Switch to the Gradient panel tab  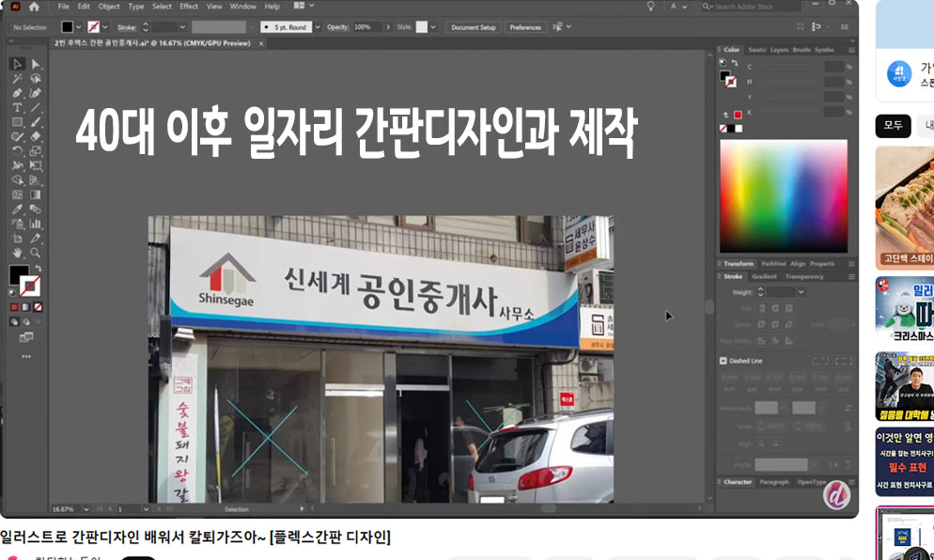(x=764, y=276)
